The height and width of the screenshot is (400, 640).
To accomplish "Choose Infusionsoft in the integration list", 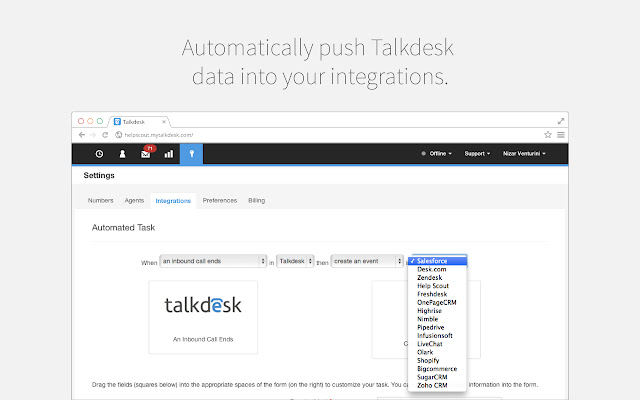I will 437,336.
